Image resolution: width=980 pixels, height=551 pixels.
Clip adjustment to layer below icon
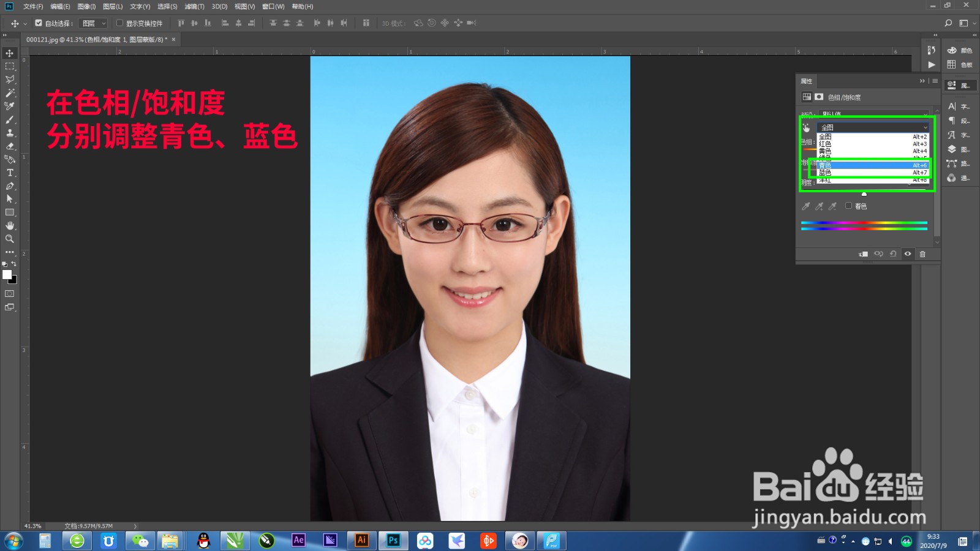click(x=864, y=254)
